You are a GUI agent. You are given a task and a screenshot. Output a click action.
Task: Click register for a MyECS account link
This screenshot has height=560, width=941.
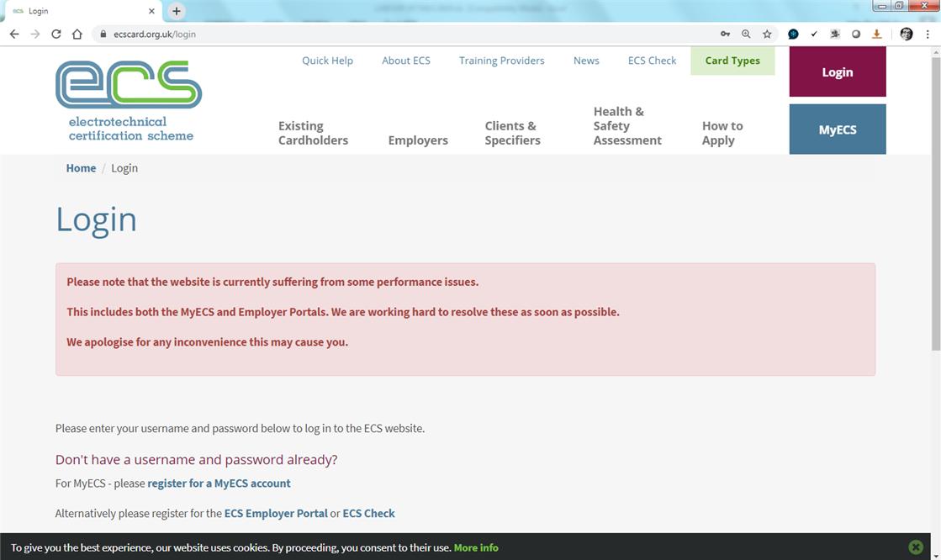(x=219, y=483)
